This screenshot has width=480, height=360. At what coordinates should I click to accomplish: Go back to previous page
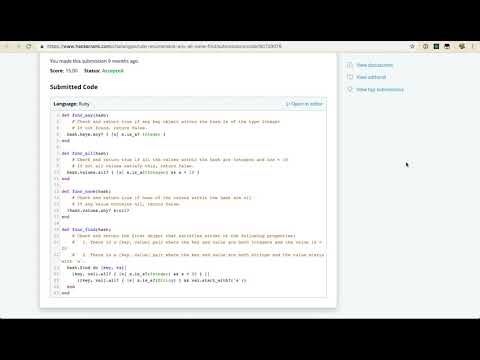tap(7, 46)
